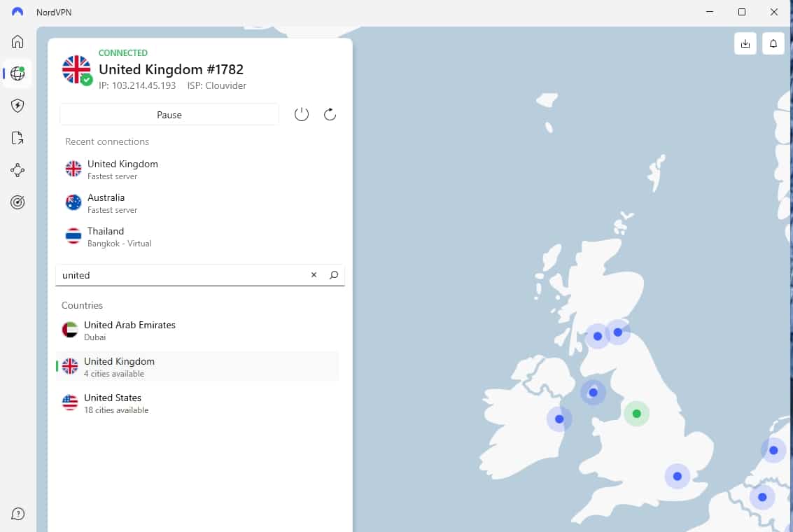Image resolution: width=793 pixels, height=532 pixels.
Task: Click the NordVPN logo in title bar
Action: tap(17, 12)
